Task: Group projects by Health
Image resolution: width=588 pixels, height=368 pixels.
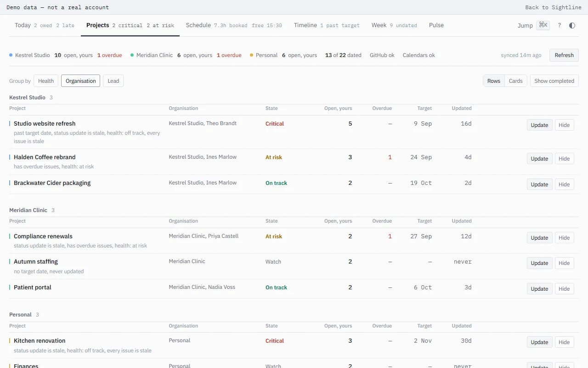Action: click(x=46, y=81)
